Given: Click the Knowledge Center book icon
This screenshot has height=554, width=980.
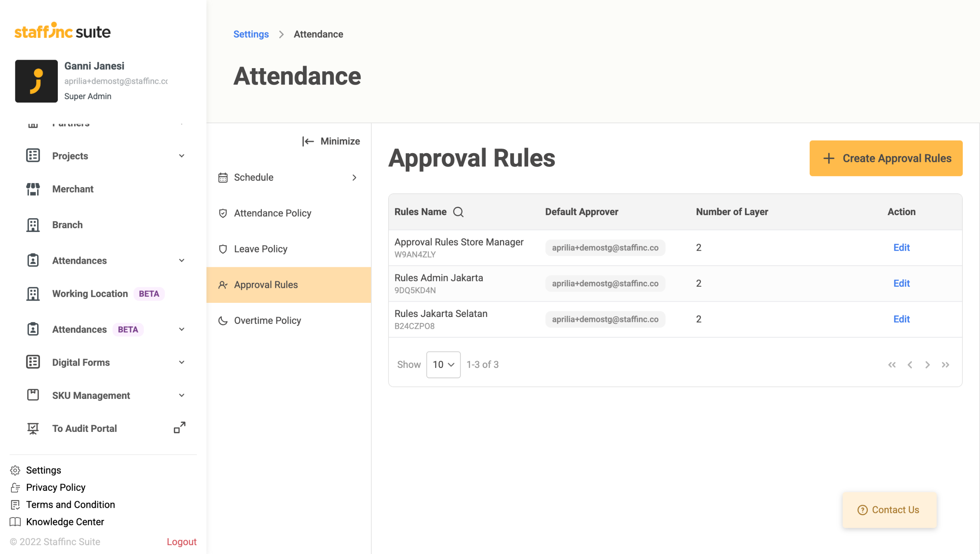Looking at the screenshot, I should (15, 522).
